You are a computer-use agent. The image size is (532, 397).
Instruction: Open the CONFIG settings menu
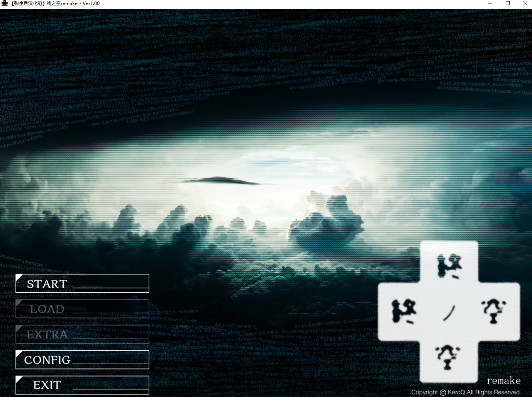tap(82, 360)
